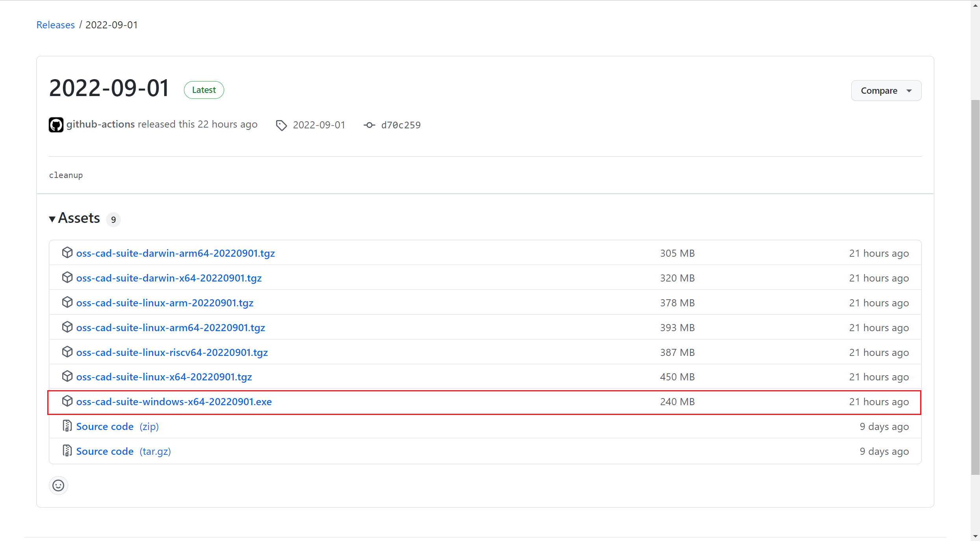The width and height of the screenshot is (980, 541).
Task: Click '21 hours ago' on windows-x64 row
Action: (879, 402)
